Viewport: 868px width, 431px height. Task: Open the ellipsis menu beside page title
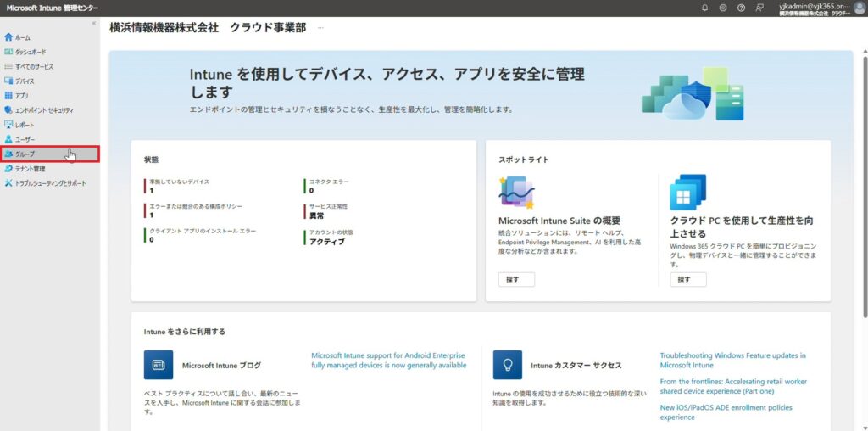(x=320, y=28)
